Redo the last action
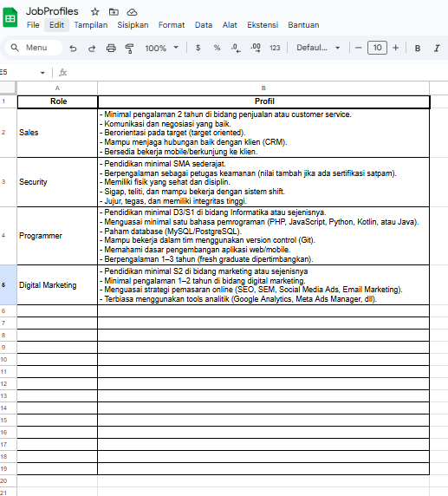 click(92, 48)
